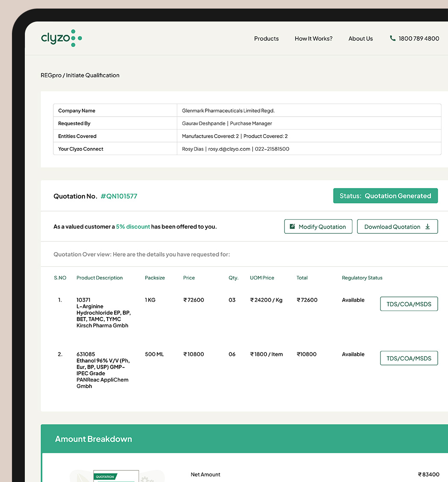The width and height of the screenshot is (448, 482).
Task: Click the Total column header
Action: (x=302, y=278)
